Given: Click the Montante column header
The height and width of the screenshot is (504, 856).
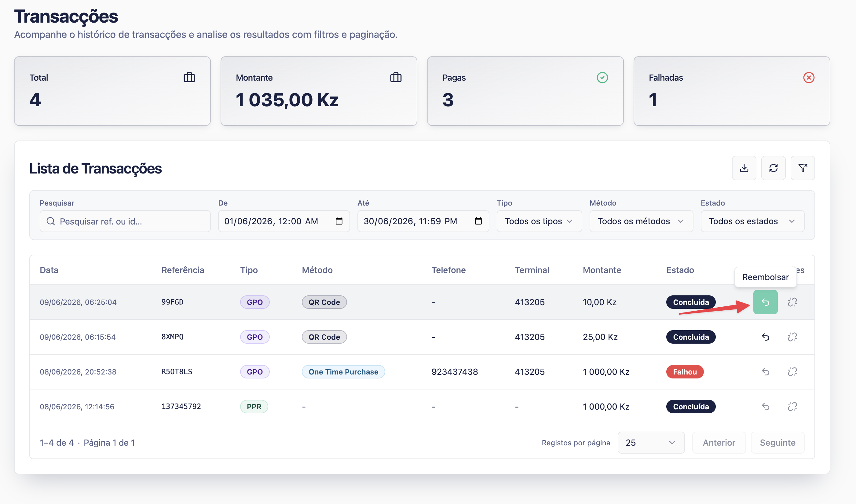Looking at the screenshot, I should coord(602,270).
